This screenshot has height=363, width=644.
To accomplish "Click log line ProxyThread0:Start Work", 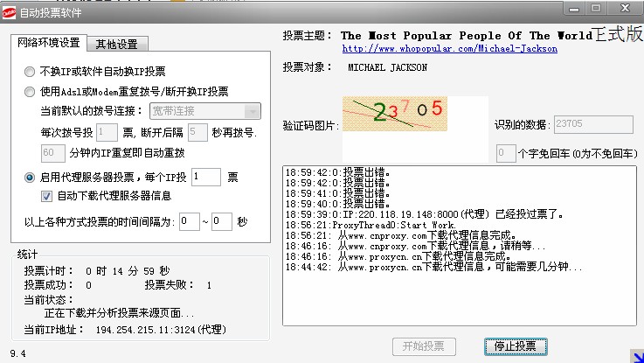I will (x=370, y=225).
